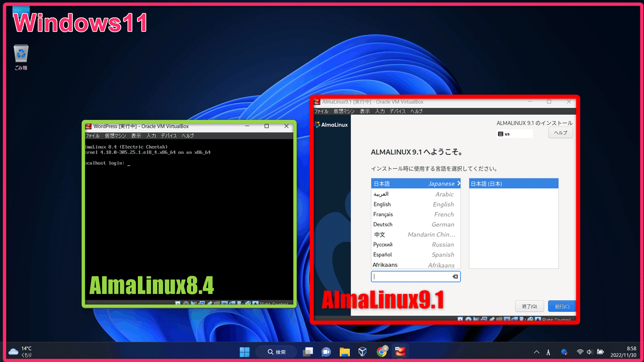Open デバイス menu in AlmaLinux9.1 window

pos(398,111)
